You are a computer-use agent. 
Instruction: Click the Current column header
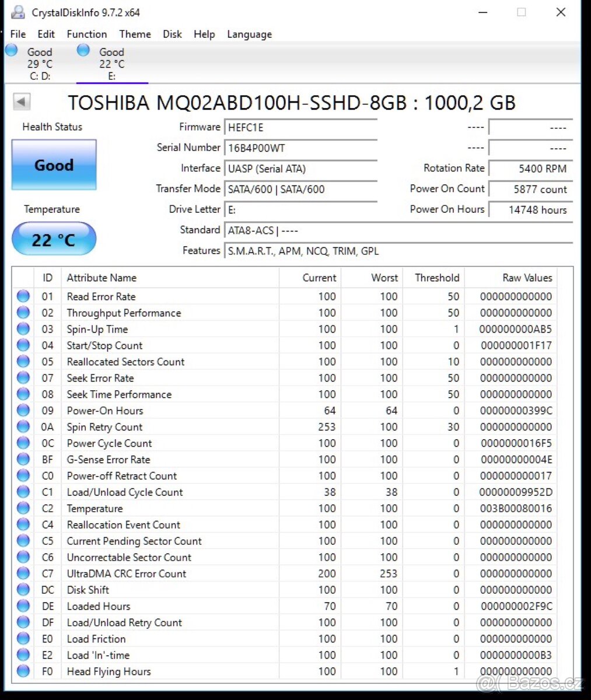pyautogui.click(x=310, y=278)
